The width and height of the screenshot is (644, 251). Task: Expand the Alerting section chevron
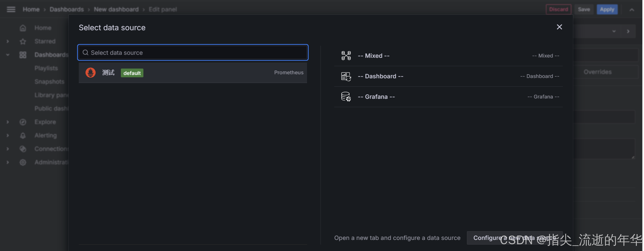(x=8, y=135)
